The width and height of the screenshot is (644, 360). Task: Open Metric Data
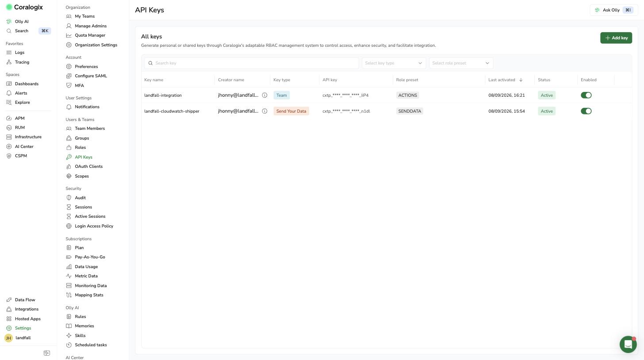[x=82, y=276]
